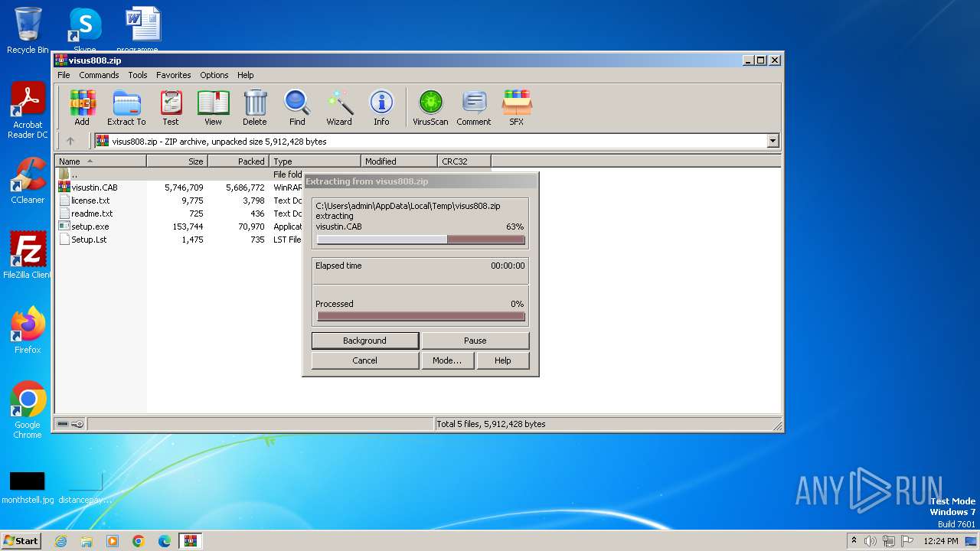This screenshot has height=551, width=980.
Task: Click the Action Center flag tray icon
Action: click(907, 541)
